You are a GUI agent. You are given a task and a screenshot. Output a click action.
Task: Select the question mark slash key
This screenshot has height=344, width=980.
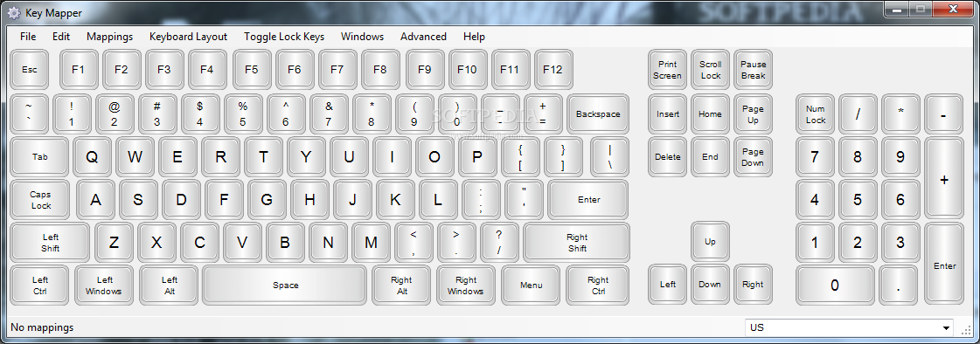(x=499, y=242)
